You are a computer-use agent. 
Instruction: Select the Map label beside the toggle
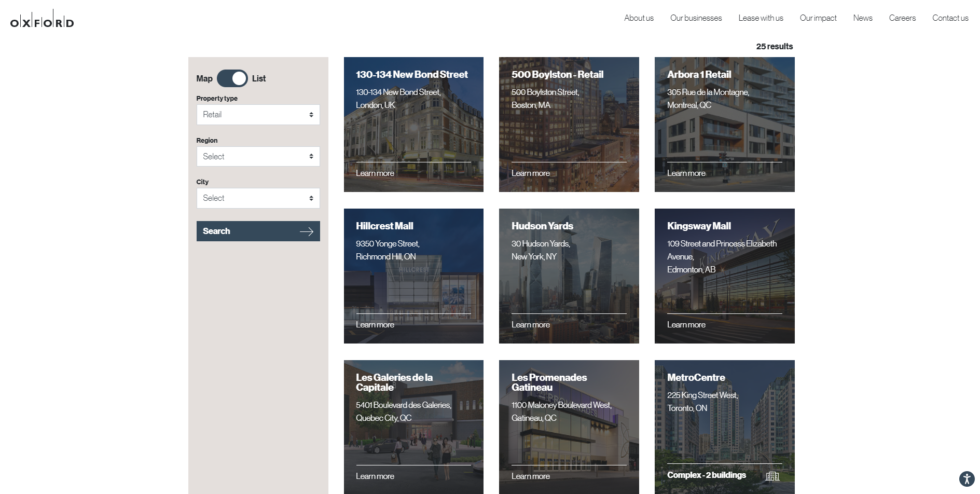pos(204,79)
